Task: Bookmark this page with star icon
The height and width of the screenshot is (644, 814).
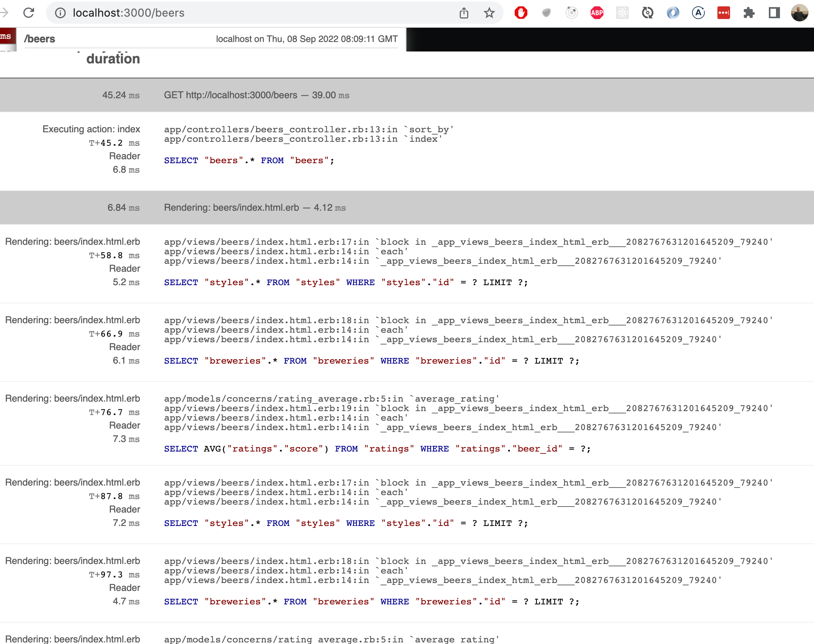Action: coord(489,13)
